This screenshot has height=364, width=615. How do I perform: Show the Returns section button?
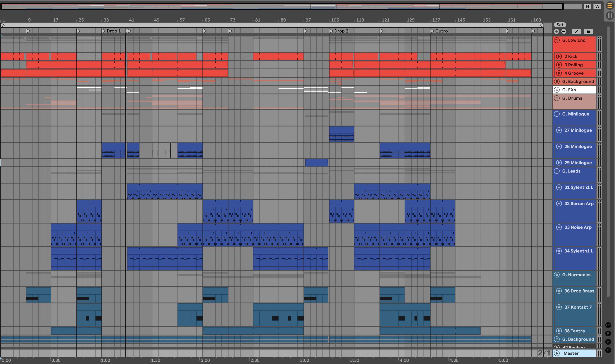608,333
